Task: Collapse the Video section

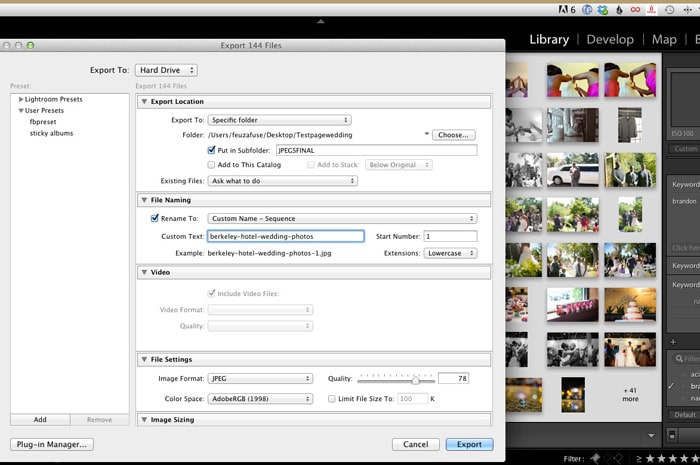Action: 144,272
